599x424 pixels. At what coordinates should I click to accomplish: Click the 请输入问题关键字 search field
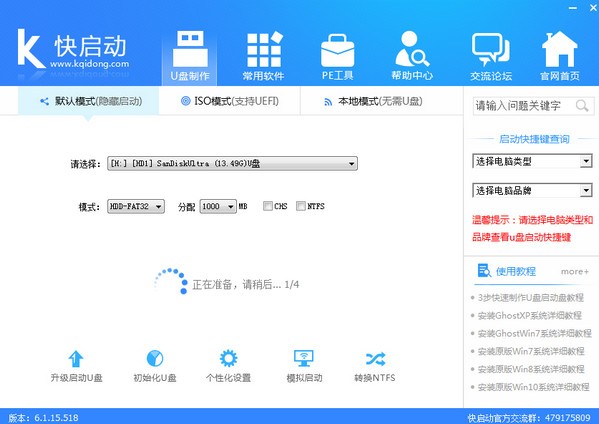point(533,106)
